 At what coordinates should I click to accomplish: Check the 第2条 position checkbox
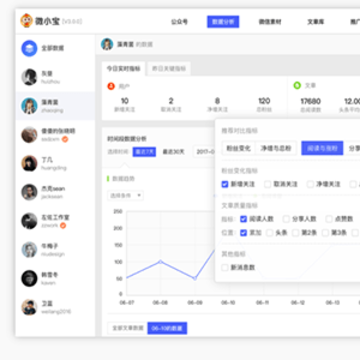pyautogui.click(x=295, y=233)
